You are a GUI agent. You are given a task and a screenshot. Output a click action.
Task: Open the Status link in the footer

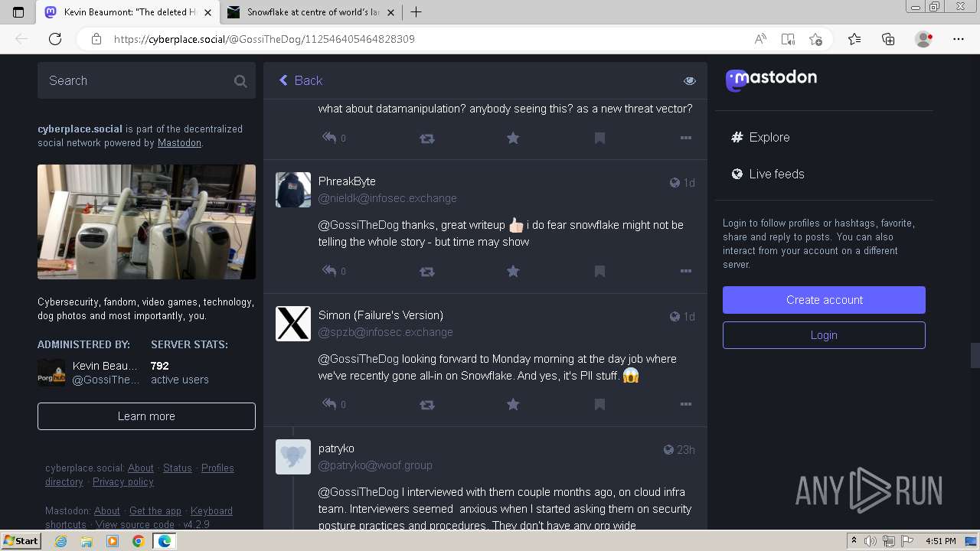[178, 468]
